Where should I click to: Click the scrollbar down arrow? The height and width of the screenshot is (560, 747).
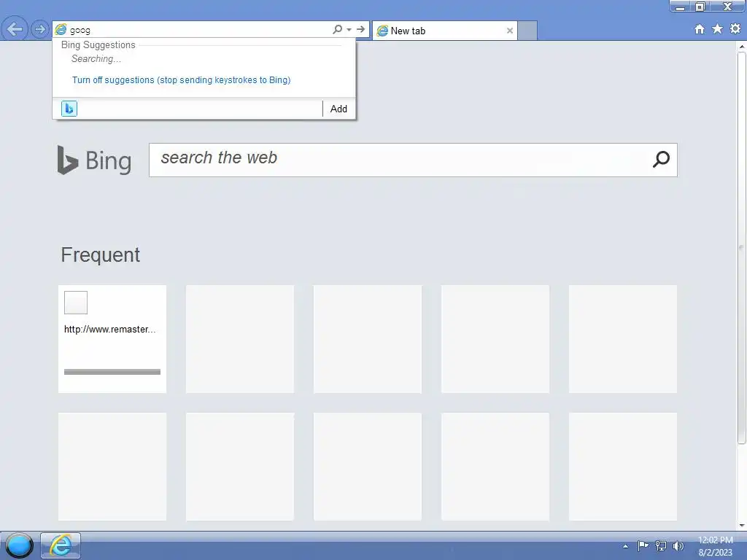point(742,526)
